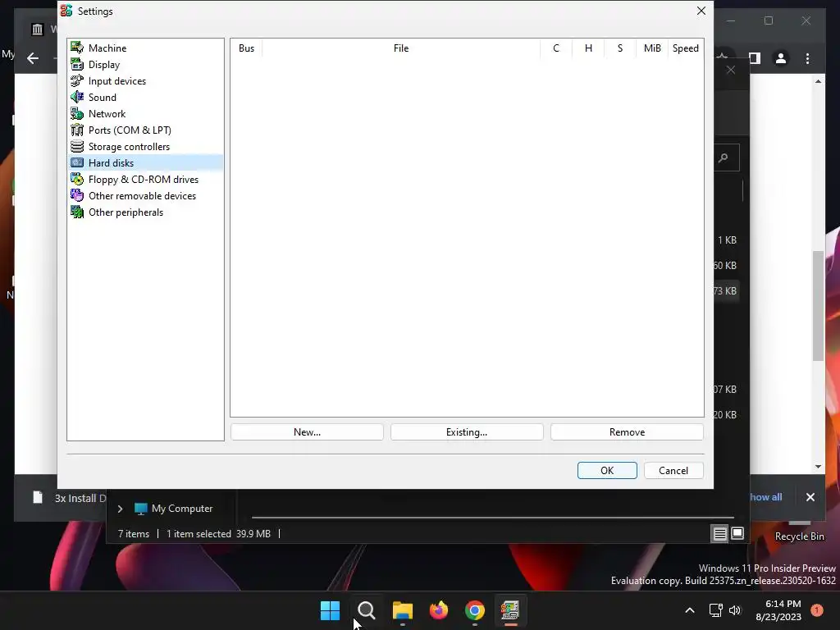Click the MiB column header
This screenshot has width=840, height=630.
[x=652, y=48]
